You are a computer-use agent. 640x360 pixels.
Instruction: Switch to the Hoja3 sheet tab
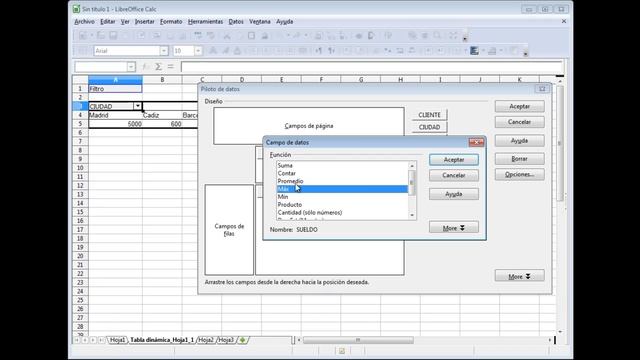[226, 340]
